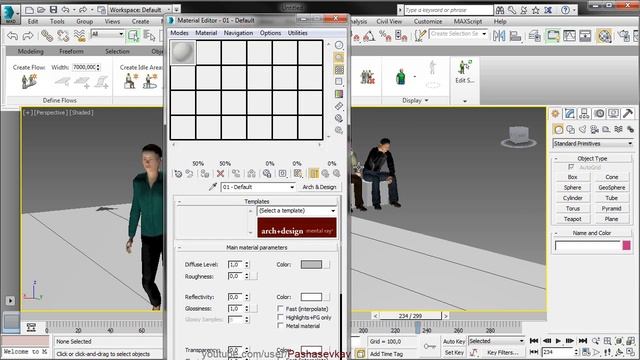This screenshot has height=360, width=640.
Task: Click Save File icon in title bar
Action: click(53, 9)
